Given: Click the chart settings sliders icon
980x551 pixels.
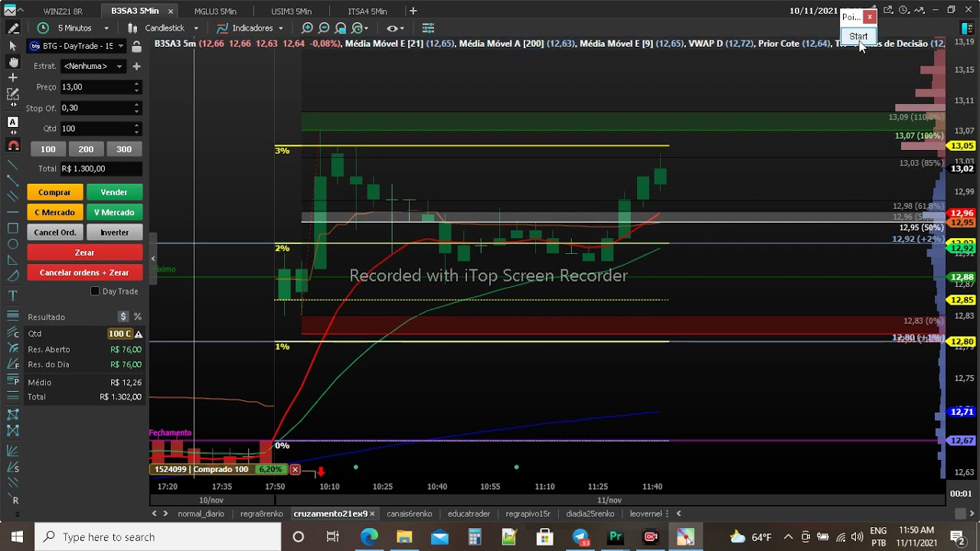Looking at the screenshot, I should tap(428, 28).
